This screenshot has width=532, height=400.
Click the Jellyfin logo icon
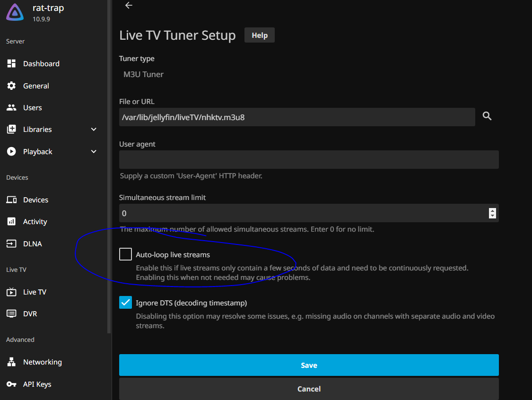(x=15, y=13)
